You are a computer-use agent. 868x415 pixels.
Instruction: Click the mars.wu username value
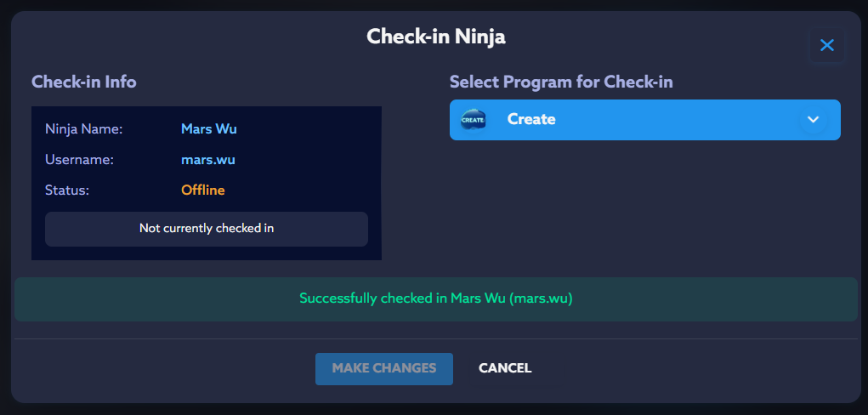[x=208, y=160]
